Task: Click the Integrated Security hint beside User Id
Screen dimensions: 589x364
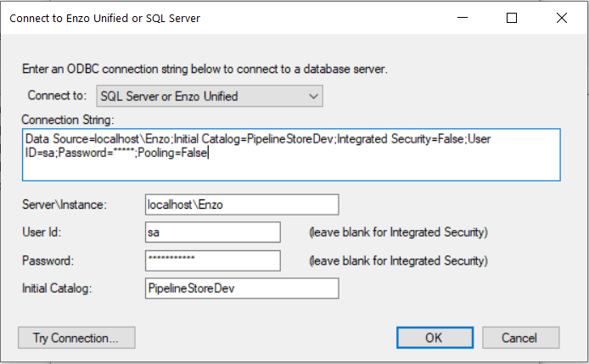Action: point(398,232)
